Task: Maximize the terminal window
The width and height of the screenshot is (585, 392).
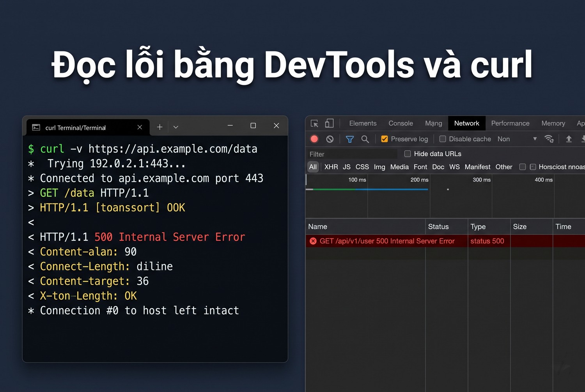Action: pos(253,125)
